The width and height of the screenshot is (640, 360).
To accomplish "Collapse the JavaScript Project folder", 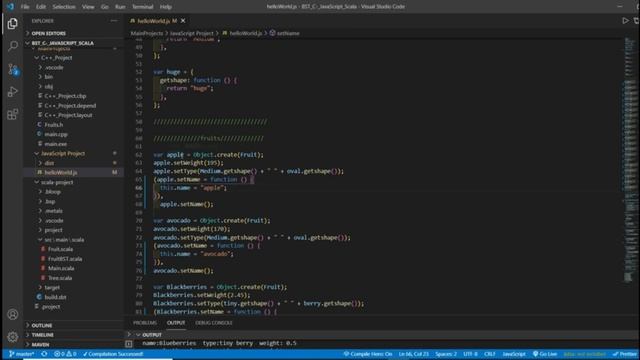I will tap(63, 153).
